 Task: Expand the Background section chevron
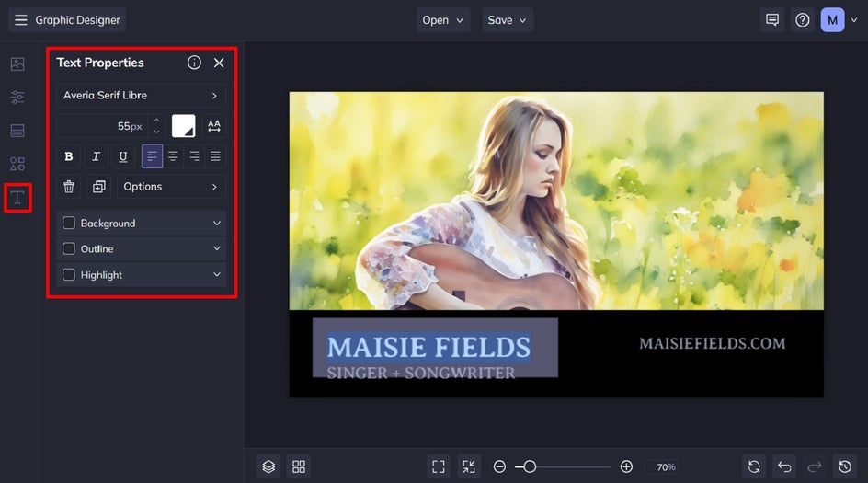(x=217, y=224)
